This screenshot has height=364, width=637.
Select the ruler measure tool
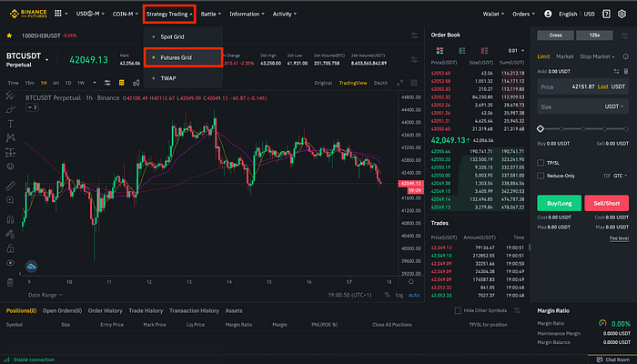(x=10, y=186)
